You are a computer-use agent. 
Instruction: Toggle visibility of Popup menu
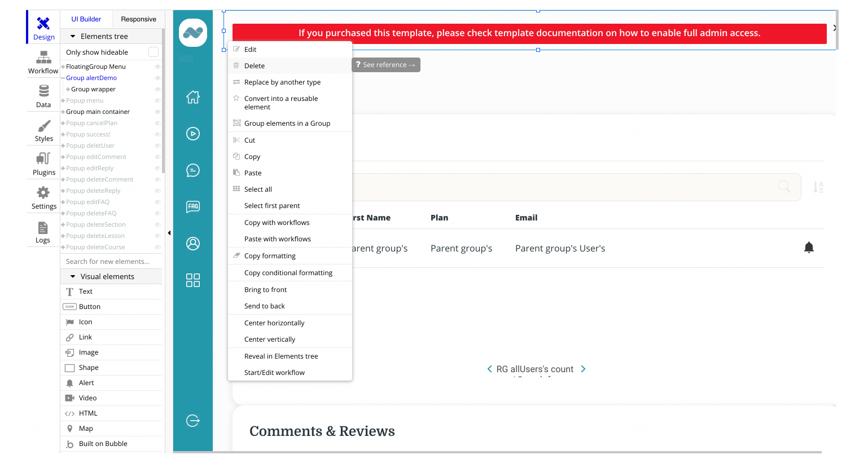pos(157,100)
